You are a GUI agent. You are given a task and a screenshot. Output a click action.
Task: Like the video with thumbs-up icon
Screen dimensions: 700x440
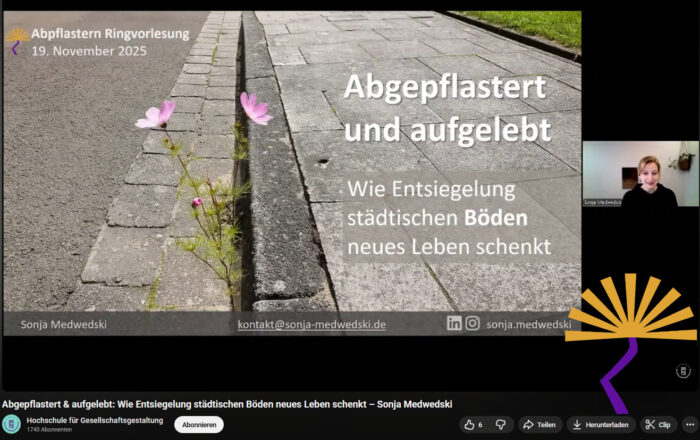[472, 424]
